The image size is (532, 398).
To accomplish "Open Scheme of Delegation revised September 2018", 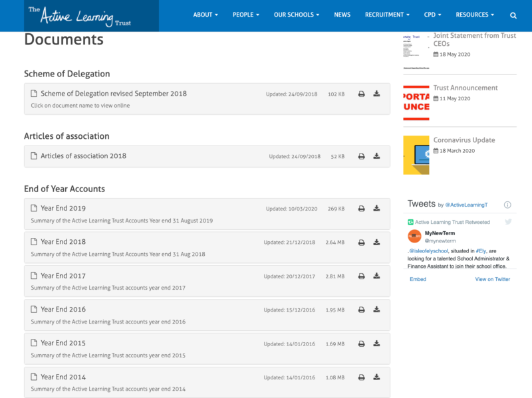I will click(114, 94).
